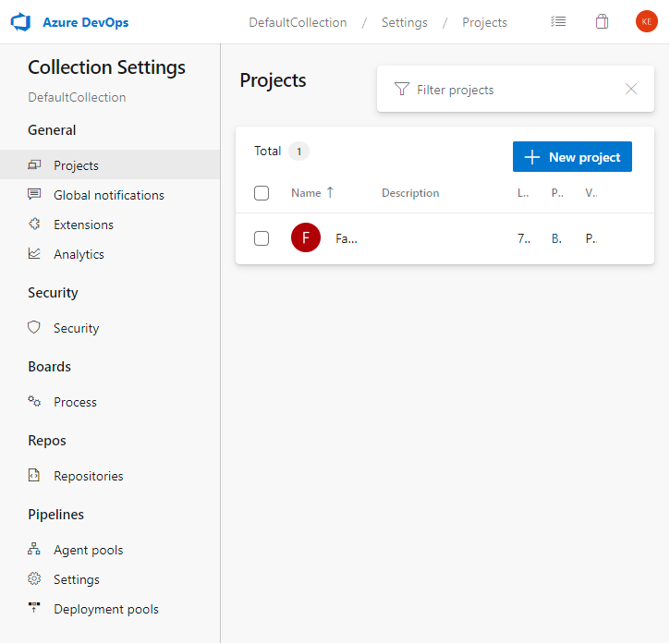Navigate to Extensions settings

83,225
